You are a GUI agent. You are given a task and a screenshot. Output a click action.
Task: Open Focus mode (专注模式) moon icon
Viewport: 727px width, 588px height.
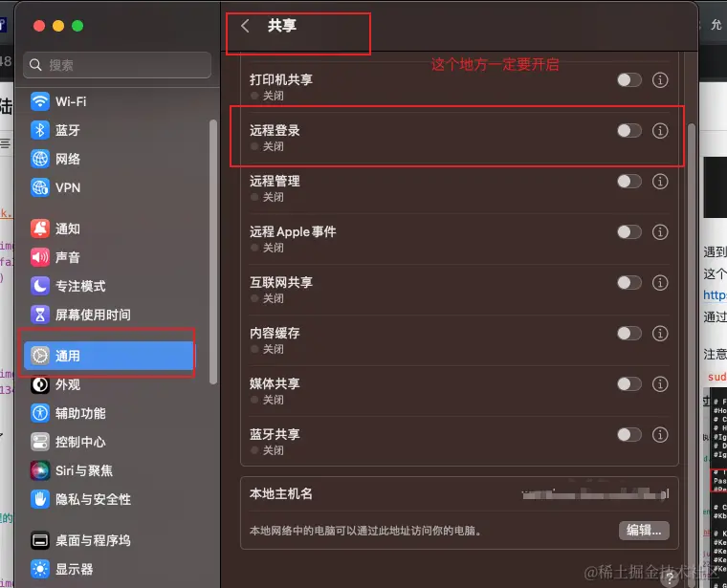coord(40,286)
